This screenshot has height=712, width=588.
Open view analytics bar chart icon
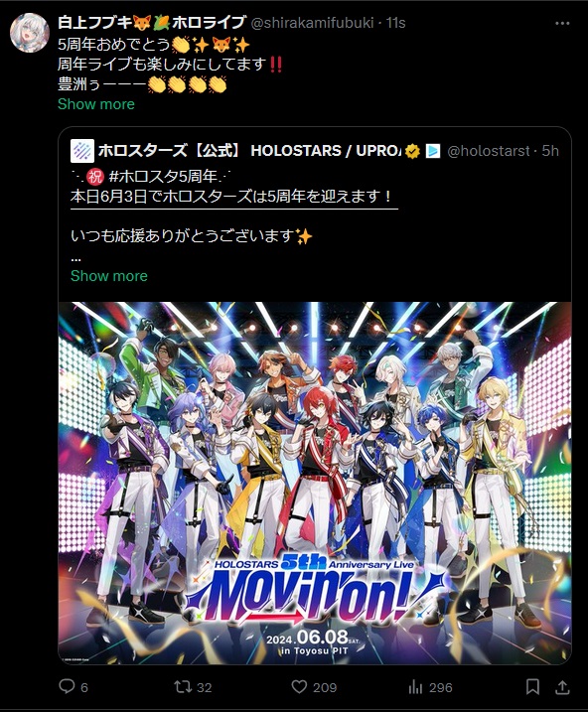415,687
